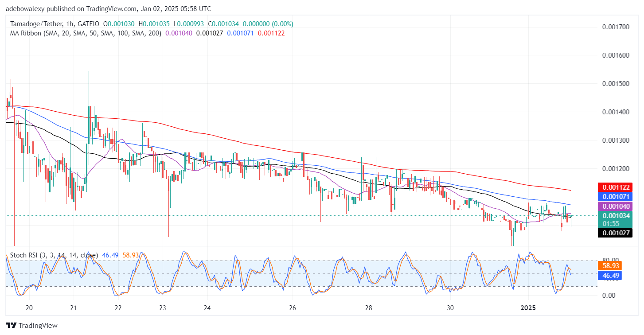This screenshot has width=644, height=335.
Task: Click the 21 date marker on time axis
Action: (74, 308)
